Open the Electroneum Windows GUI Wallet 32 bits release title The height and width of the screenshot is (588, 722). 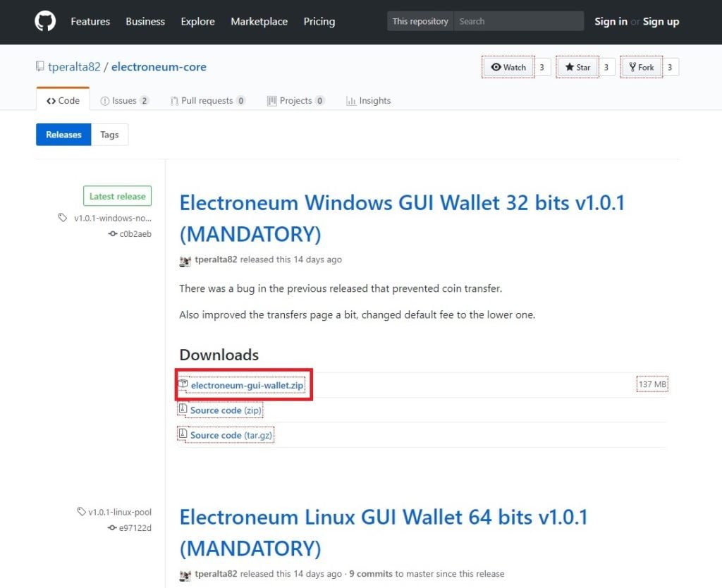point(402,219)
